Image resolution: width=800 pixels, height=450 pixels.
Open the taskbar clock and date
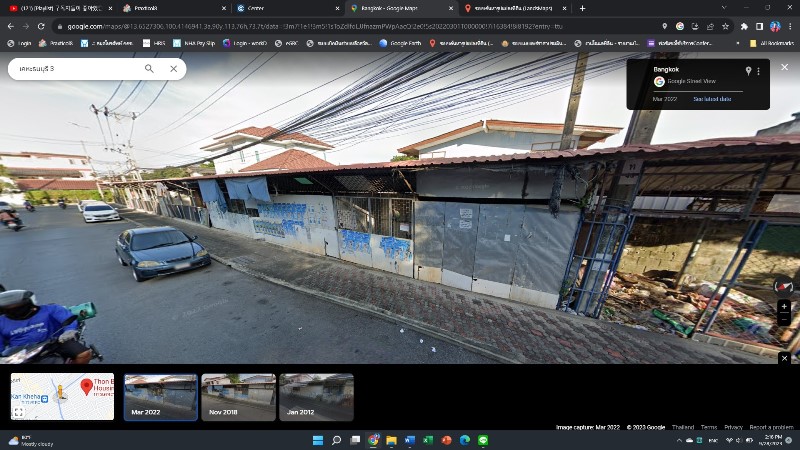(x=770, y=440)
